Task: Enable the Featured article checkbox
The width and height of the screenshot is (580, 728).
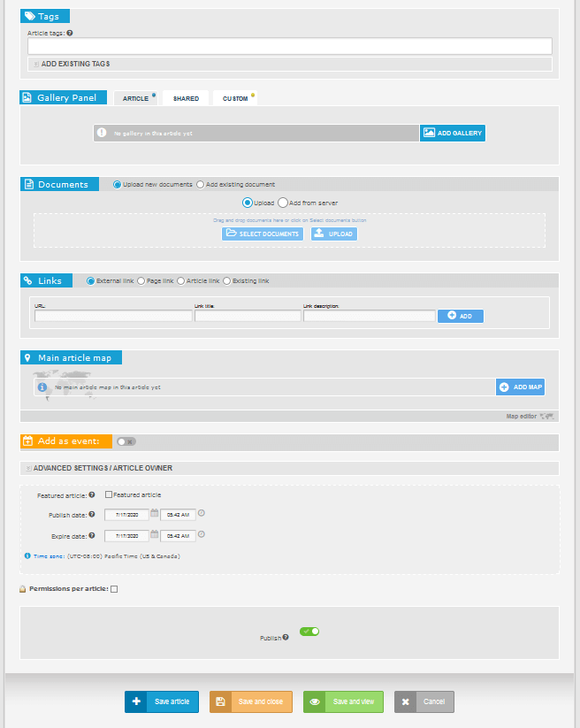Action: coord(109,495)
